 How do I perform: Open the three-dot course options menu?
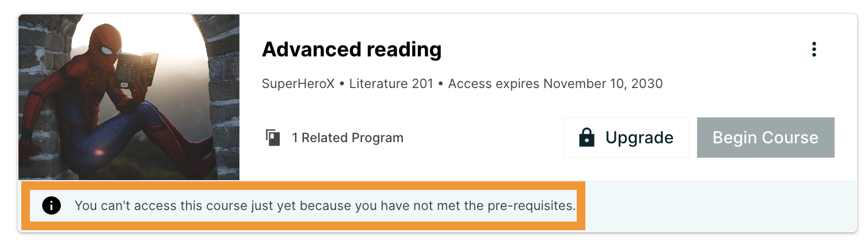click(813, 49)
